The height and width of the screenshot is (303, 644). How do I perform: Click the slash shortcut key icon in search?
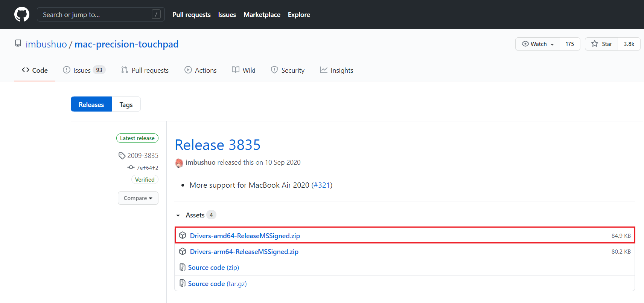coord(156,14)
